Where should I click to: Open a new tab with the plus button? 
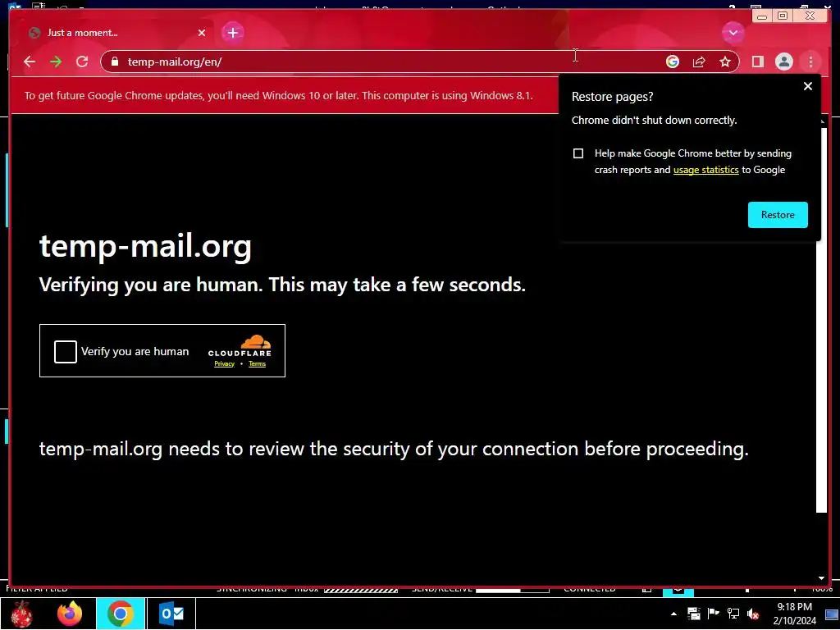coord(232,33)
